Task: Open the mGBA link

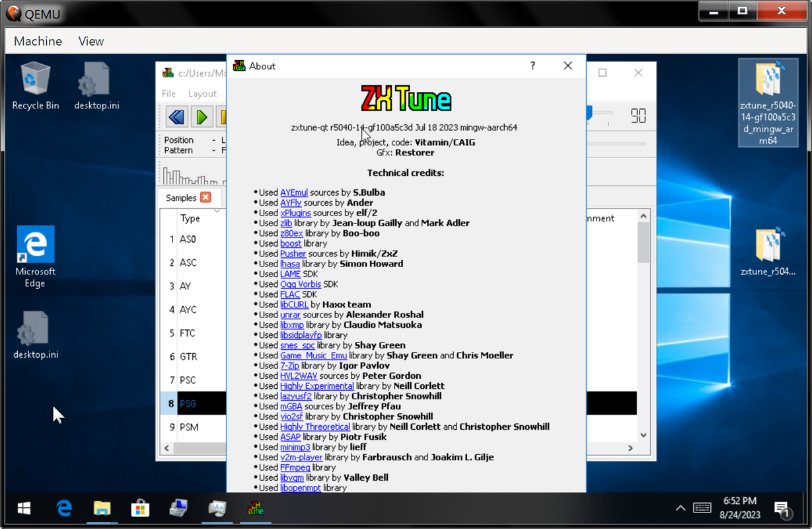Action: [x=291, y=406]
